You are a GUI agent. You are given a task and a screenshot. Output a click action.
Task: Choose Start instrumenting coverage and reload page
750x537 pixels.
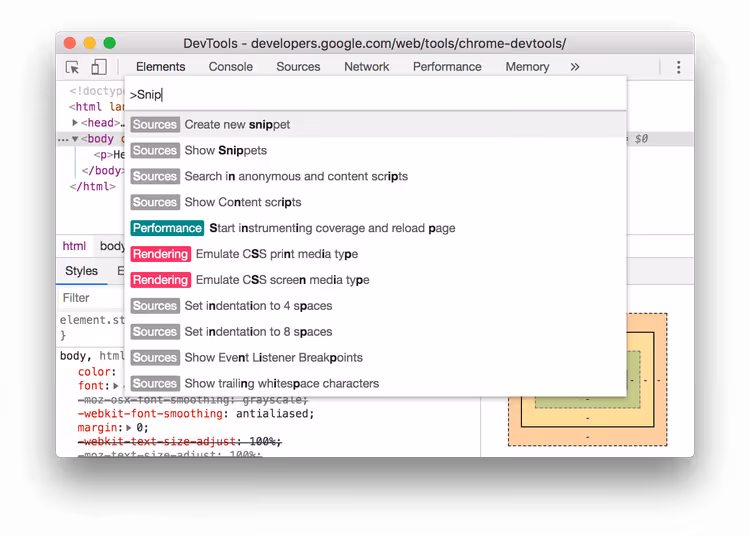(x=375, y=228)
